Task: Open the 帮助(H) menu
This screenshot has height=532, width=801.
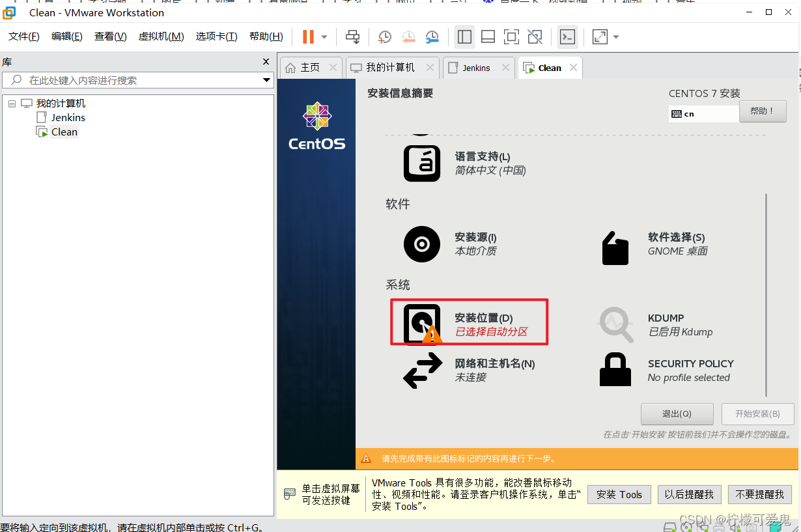Action: (266, 36)
